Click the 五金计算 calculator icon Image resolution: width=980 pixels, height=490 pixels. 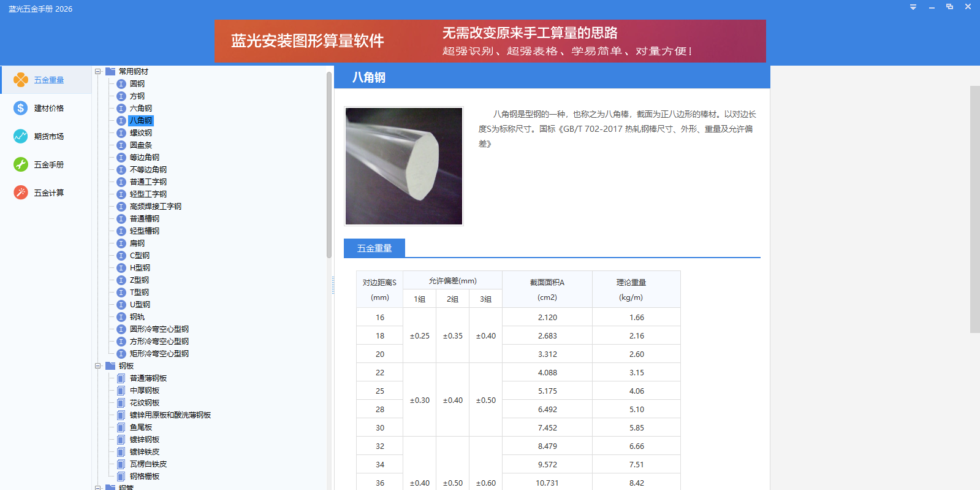21,193
